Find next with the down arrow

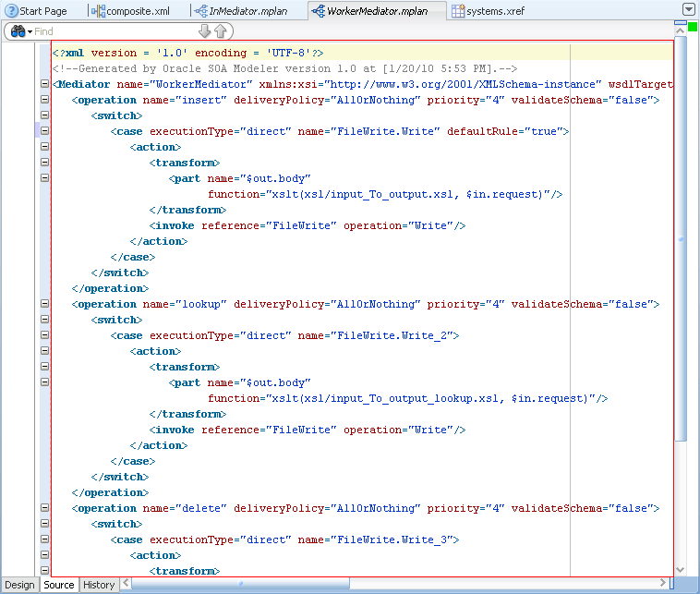204,31
